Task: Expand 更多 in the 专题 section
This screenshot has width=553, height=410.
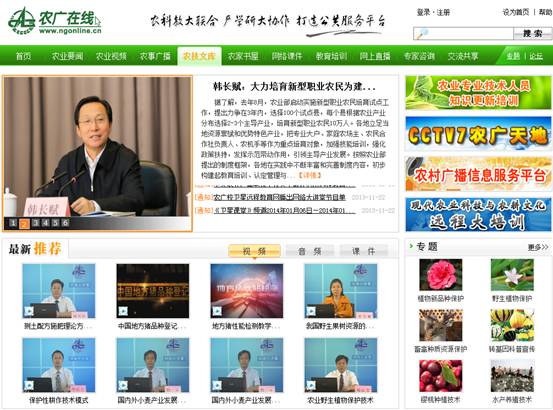Action: 538,247
